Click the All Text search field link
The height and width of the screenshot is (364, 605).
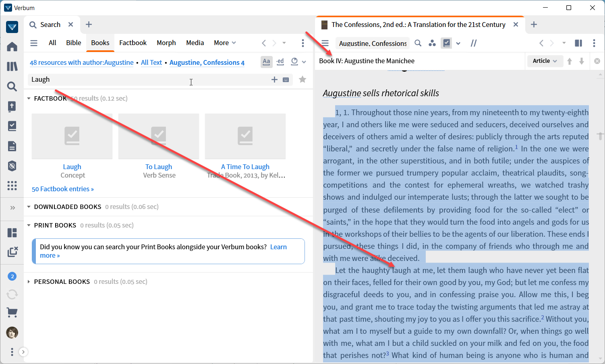[x=151, y=62]
